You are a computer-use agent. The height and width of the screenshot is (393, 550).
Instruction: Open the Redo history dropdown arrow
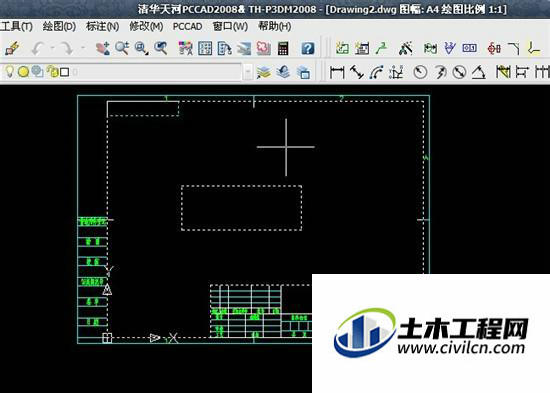pyautogui.click(x=83, y=48)
